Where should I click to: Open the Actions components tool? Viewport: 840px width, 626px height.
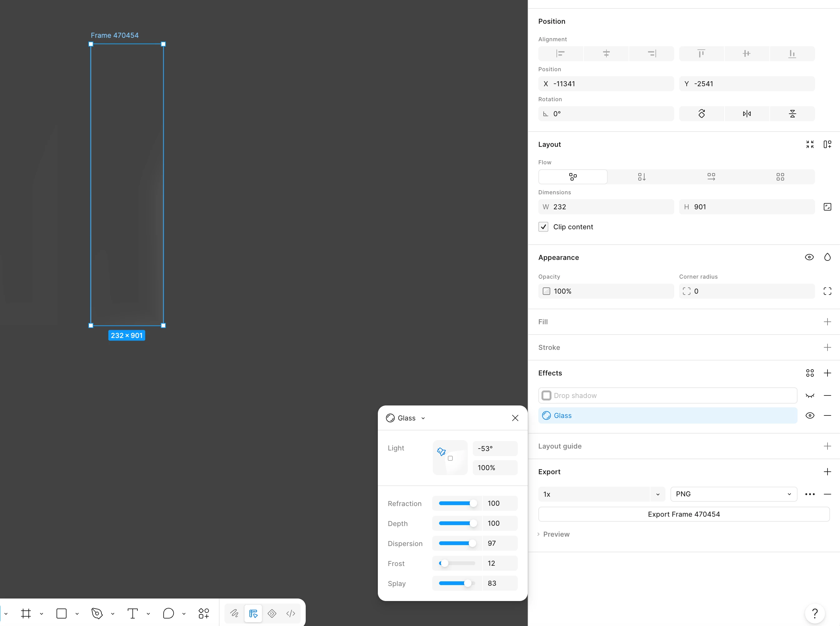pos(204,614)
